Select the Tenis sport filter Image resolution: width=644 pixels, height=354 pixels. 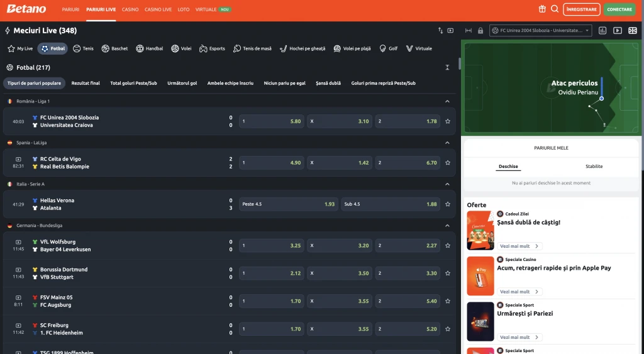(83, 48)
